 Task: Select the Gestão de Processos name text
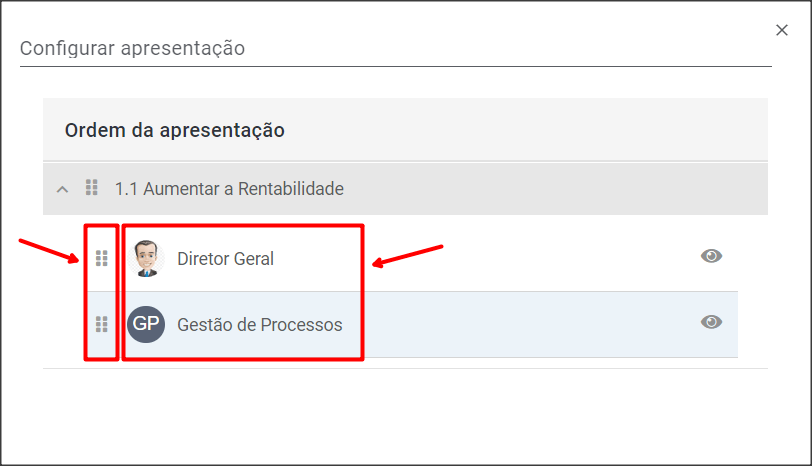(259, 324)
